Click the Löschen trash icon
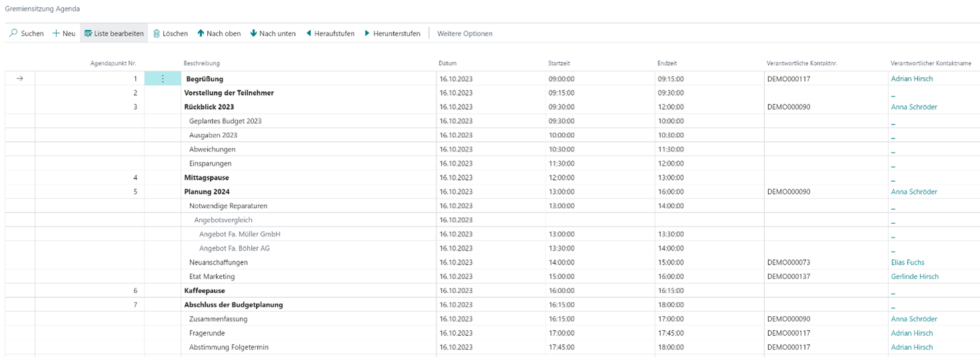Screen dimensions: 980x357 coord(157,33)
